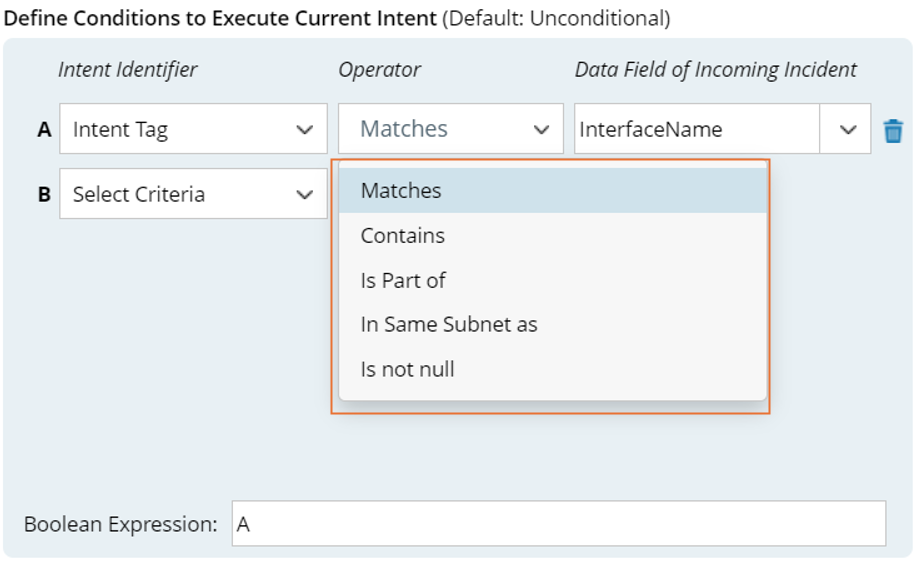Click the Boolean Expression label

(x=120, y=524)
